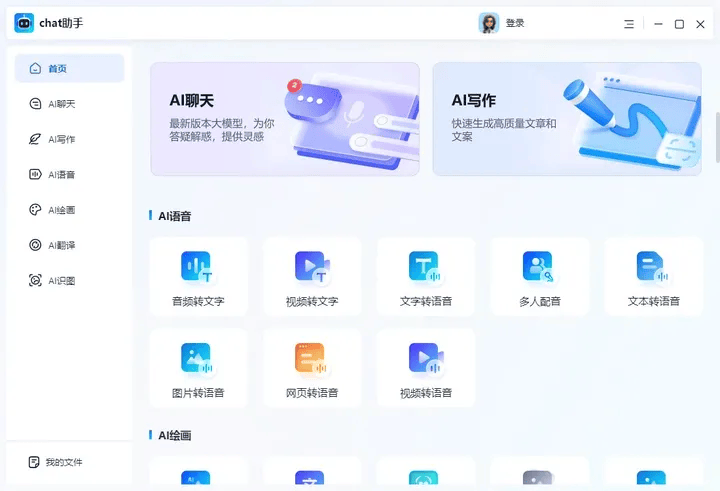
Task: Launch the 文字转语音 text-to-speech tool
Action: [426, 277]
